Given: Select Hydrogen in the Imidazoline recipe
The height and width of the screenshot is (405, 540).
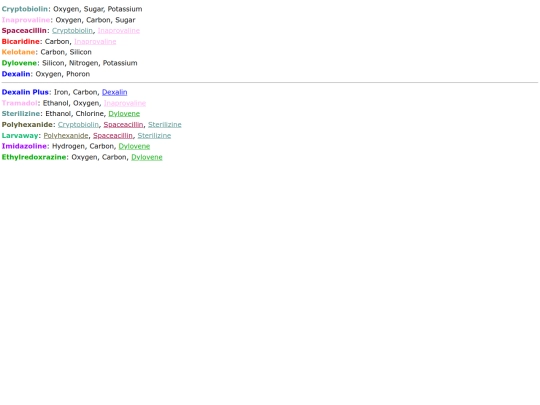Looking at the screenshot, I should pyautogui.click(x=68, y=146).
